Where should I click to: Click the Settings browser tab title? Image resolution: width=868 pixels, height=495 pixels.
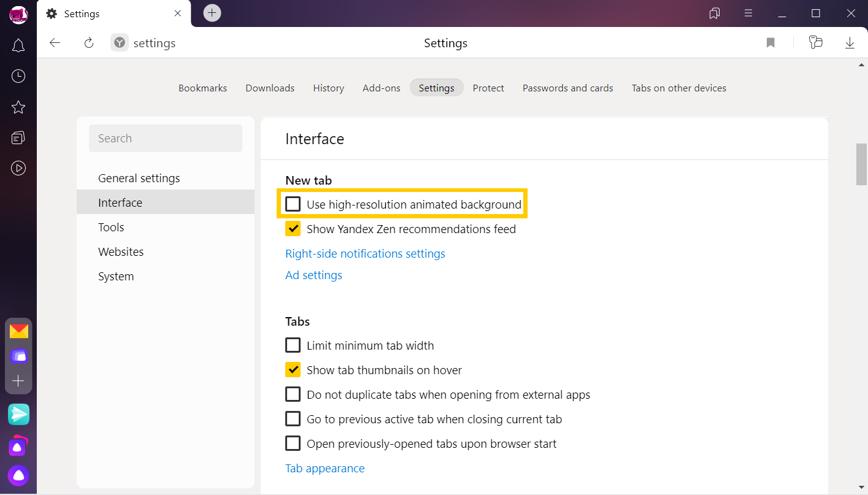click(82, 13)
